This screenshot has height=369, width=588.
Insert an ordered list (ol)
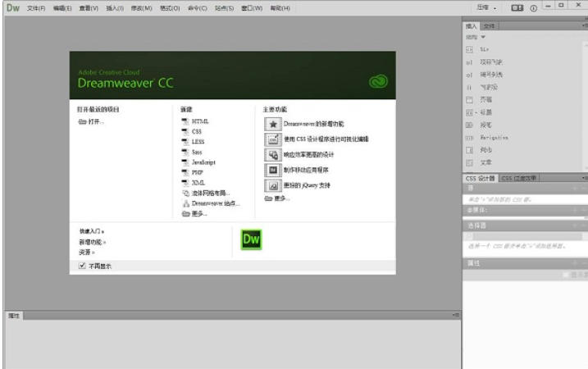tap(484, 75)
